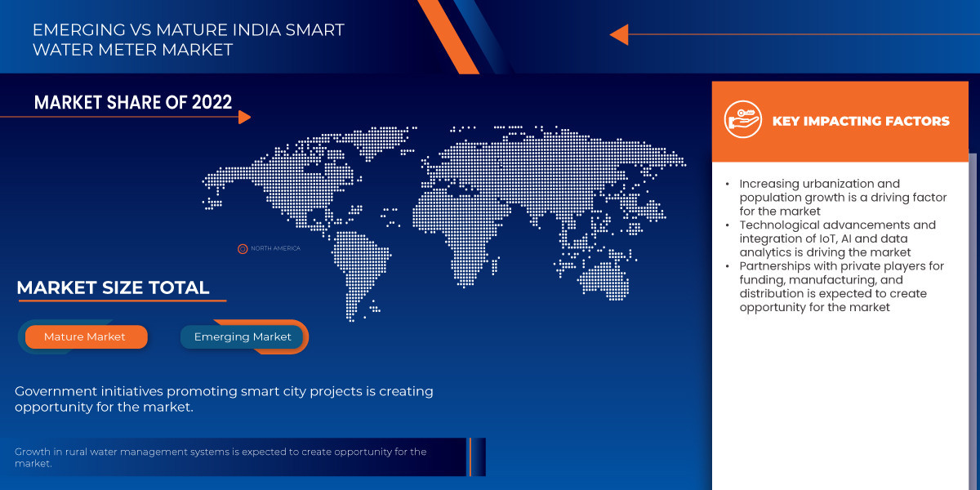Click the rural water management growth text
This screenshot has width=980, height=490.
(x=220, y=457)
